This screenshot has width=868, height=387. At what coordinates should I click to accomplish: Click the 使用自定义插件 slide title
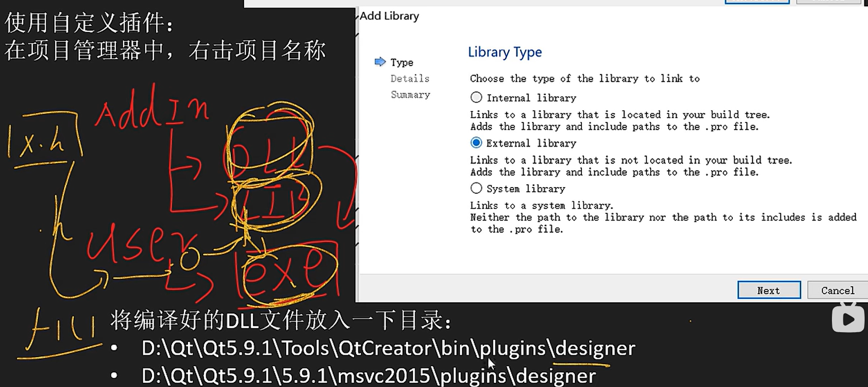coord(89,22)
